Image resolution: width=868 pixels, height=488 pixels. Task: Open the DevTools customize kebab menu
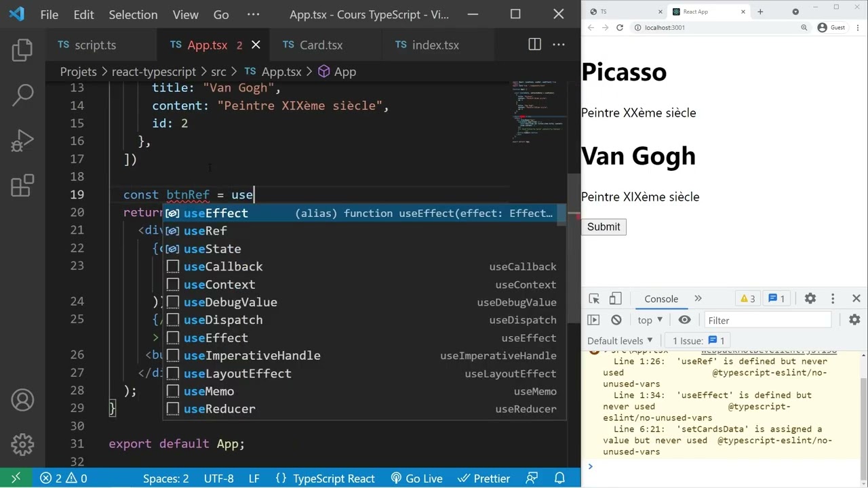point(833,299)
